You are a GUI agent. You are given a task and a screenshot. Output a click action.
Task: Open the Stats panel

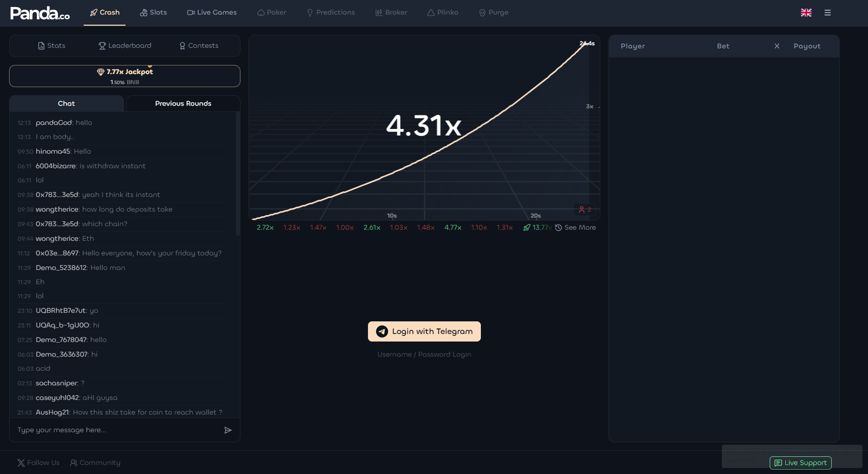click(x=51, y=46)
